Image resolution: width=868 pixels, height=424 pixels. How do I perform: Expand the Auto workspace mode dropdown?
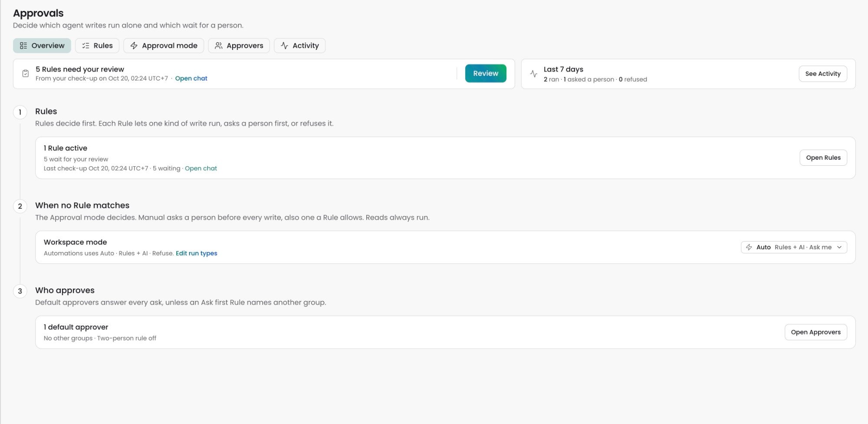(794, 247)
